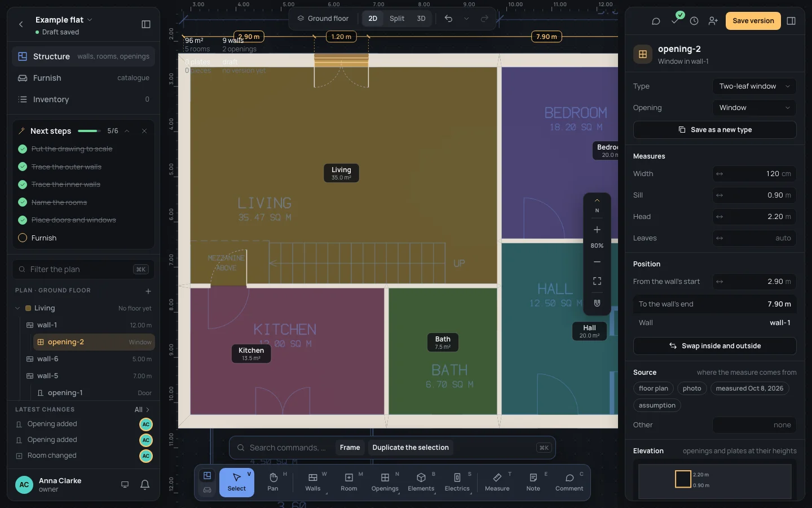Screen dimensions: 812x508
Task: Click the Save version button
Action: [x=753, y=21]
